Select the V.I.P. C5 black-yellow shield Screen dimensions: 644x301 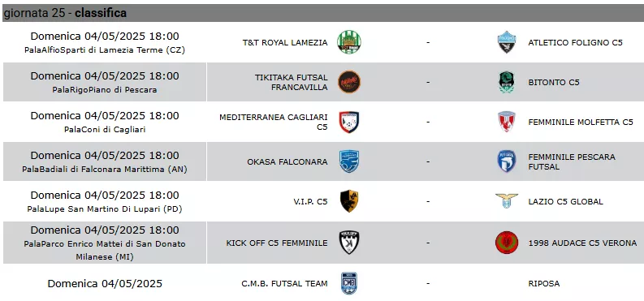click(349, 201)
